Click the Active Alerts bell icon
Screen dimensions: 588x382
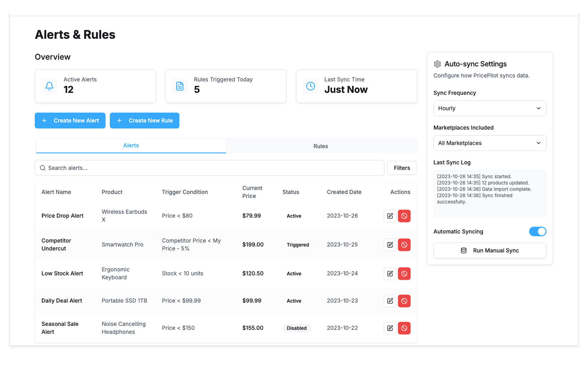(49, 86)
